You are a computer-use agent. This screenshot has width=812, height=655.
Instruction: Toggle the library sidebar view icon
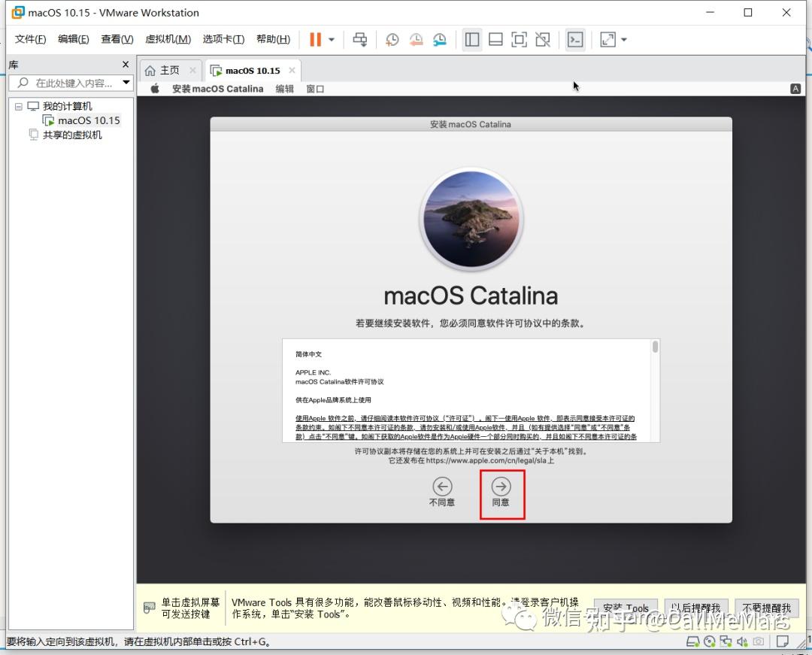(471, 39)
